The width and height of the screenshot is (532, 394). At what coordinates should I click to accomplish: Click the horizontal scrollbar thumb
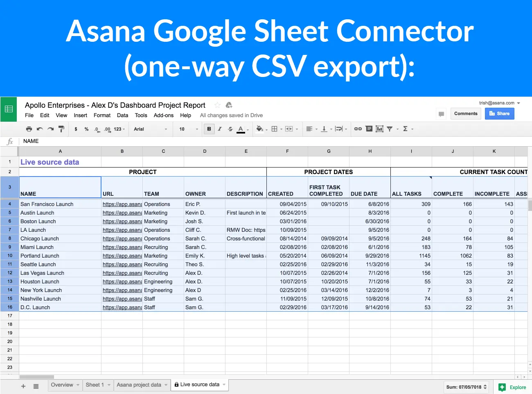pos(37,377)
